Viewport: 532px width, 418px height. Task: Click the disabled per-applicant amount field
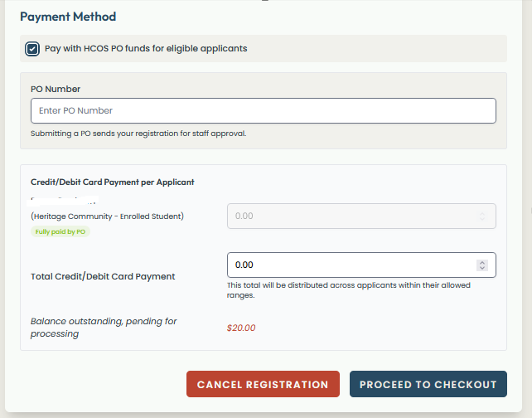tap(348, 216)
